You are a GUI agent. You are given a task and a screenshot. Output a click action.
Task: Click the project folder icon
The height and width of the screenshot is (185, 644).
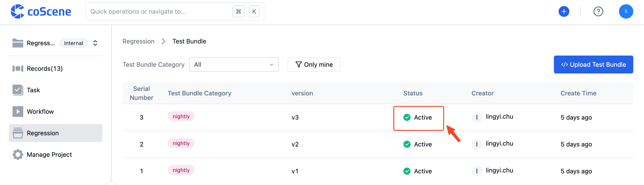point(18,43)
